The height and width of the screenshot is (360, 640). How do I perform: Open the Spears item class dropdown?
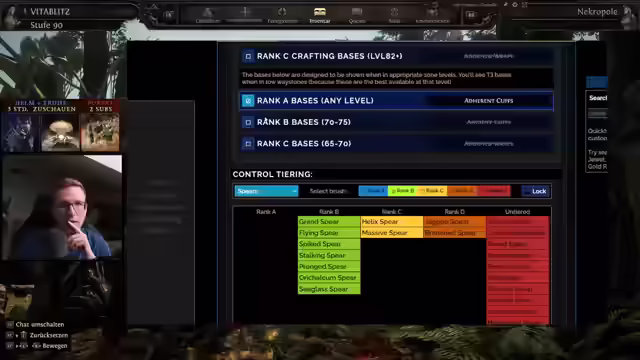pos(266,191)
